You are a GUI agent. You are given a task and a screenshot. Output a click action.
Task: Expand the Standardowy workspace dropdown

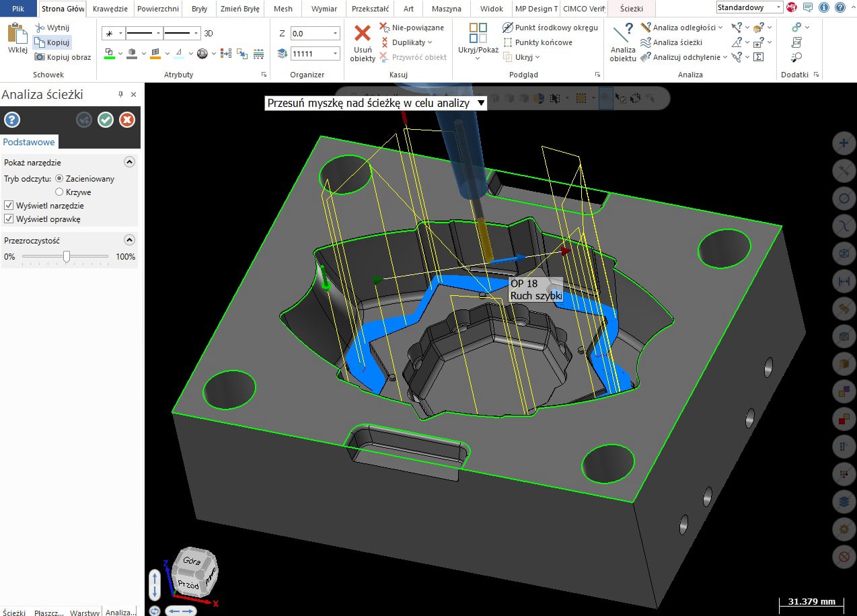778,7
